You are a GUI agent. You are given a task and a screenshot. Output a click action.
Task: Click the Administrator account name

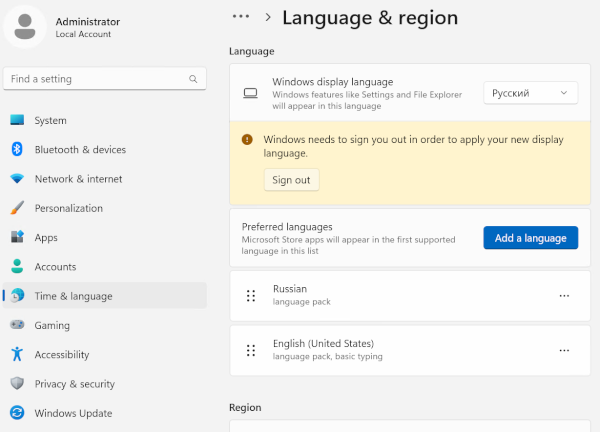88,22
